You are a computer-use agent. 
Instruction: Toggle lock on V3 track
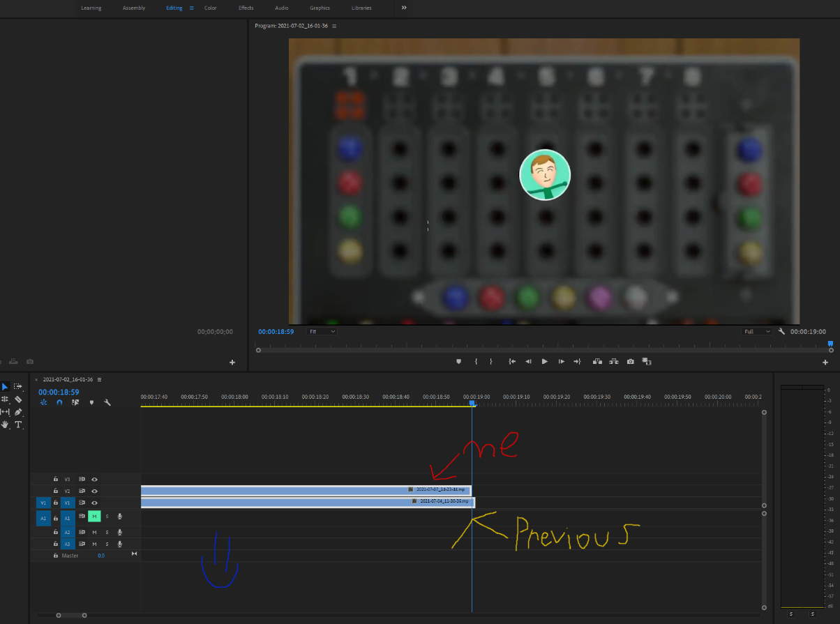(56, 479)
